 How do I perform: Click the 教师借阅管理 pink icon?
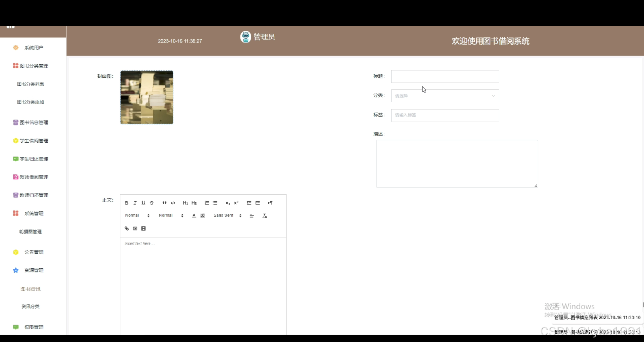[15, 177]
